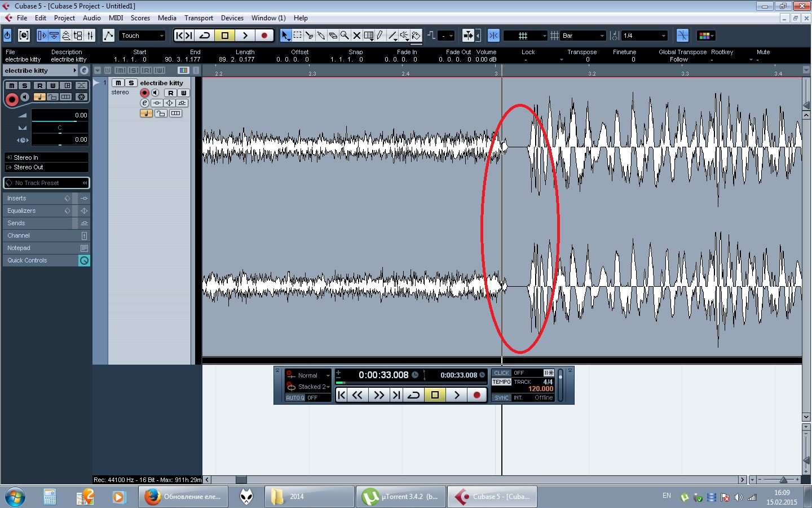Show the info line from the toolbar
Image resolution: width=812 pixels, height=508 pixels.
click(x=54, y=36)
